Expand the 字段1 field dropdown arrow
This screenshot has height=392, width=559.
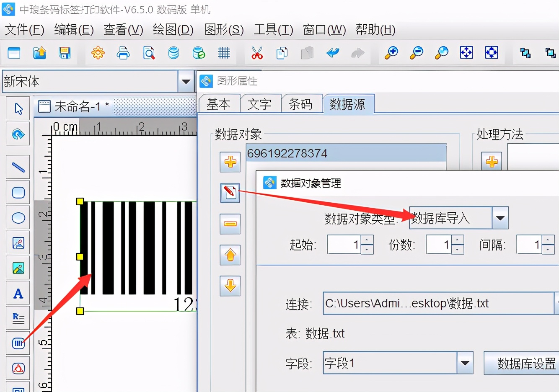pyautogui.click(x=465, y=363)
